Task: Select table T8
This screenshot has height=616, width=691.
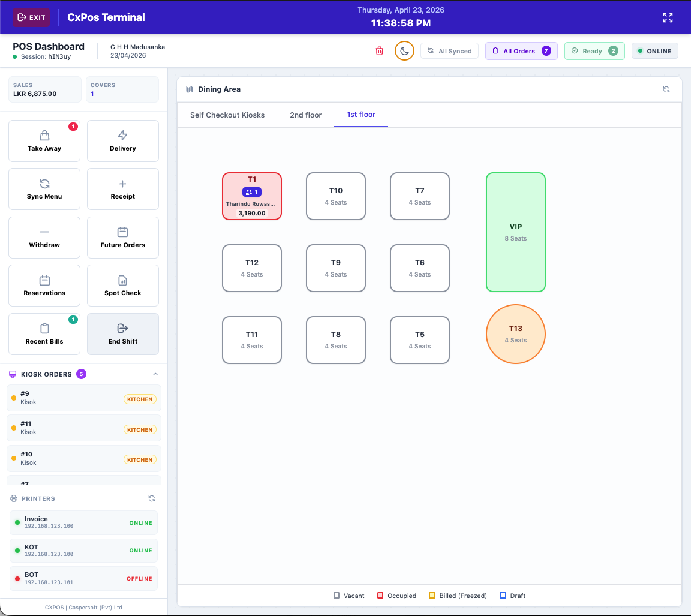Action: coord(336,340)
